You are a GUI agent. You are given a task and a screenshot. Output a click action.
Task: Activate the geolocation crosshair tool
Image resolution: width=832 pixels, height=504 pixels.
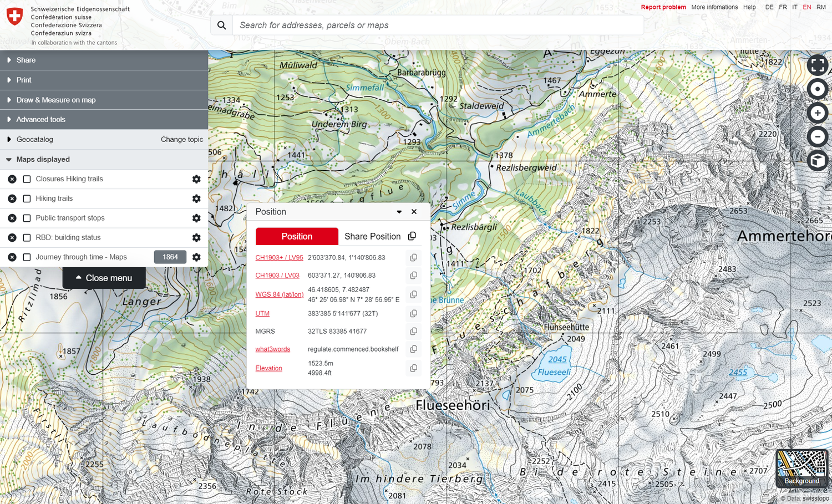click(817, 89)
